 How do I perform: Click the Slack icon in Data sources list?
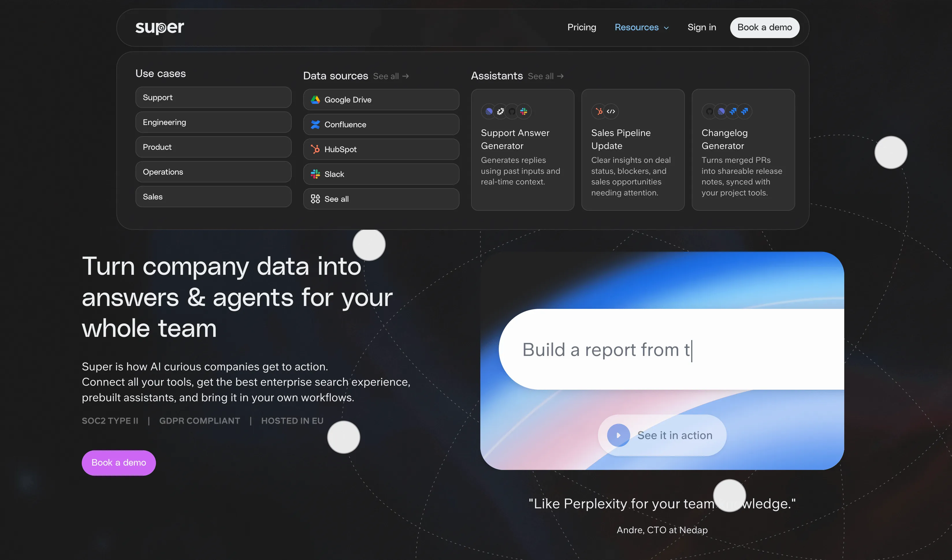315,174
